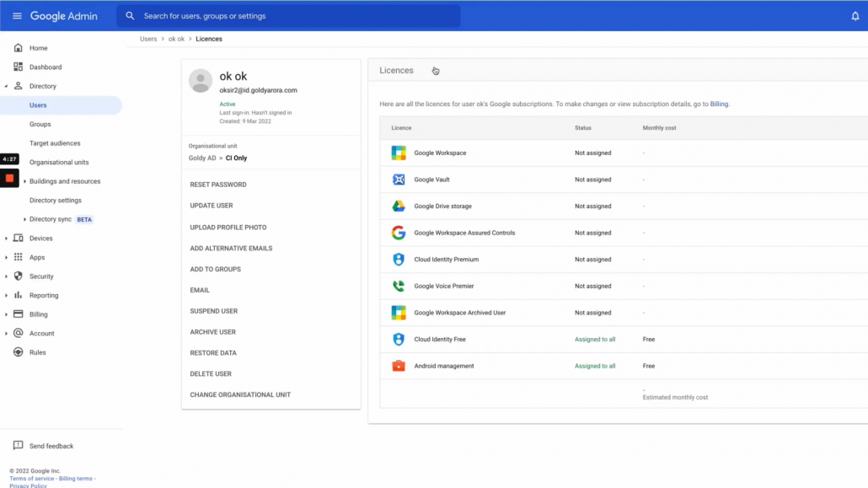This screenshot has height=488, width=868.
Task: Open Billing terms footer link
Action: 75,479
